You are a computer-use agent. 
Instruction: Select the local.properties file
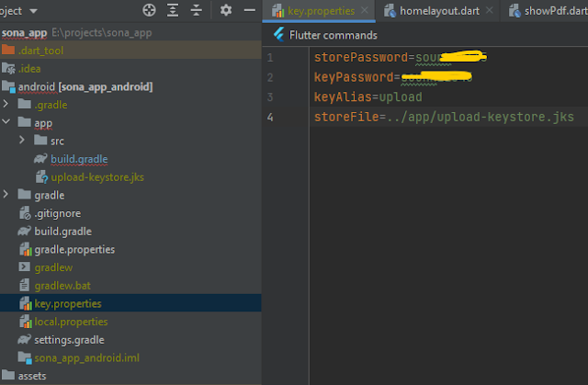click(70, 322)
